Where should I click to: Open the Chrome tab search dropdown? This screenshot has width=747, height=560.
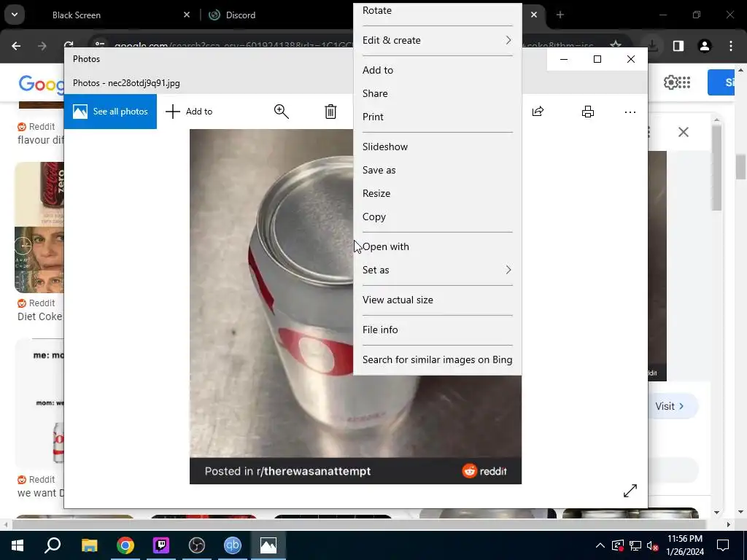click(x=15, y=15)
